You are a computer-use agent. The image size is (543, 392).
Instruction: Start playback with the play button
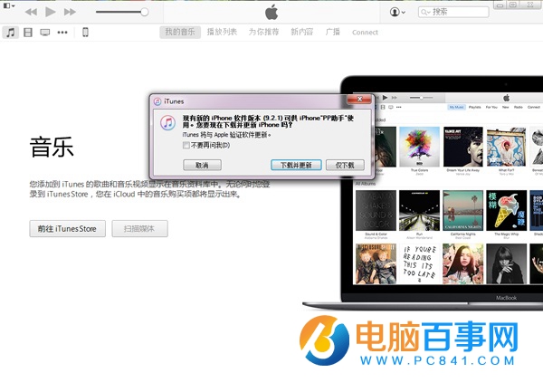pyautogui.click(x=51, y=12)
